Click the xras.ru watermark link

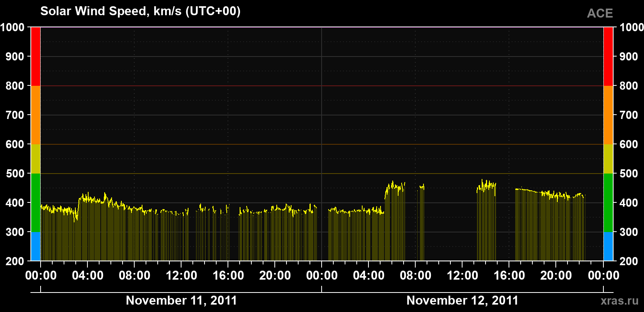tap(620, 301)
